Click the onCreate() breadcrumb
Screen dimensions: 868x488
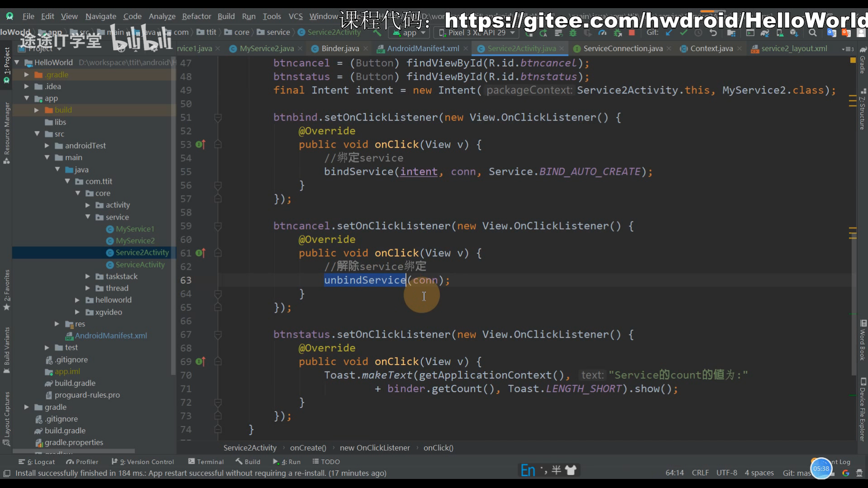308,448
